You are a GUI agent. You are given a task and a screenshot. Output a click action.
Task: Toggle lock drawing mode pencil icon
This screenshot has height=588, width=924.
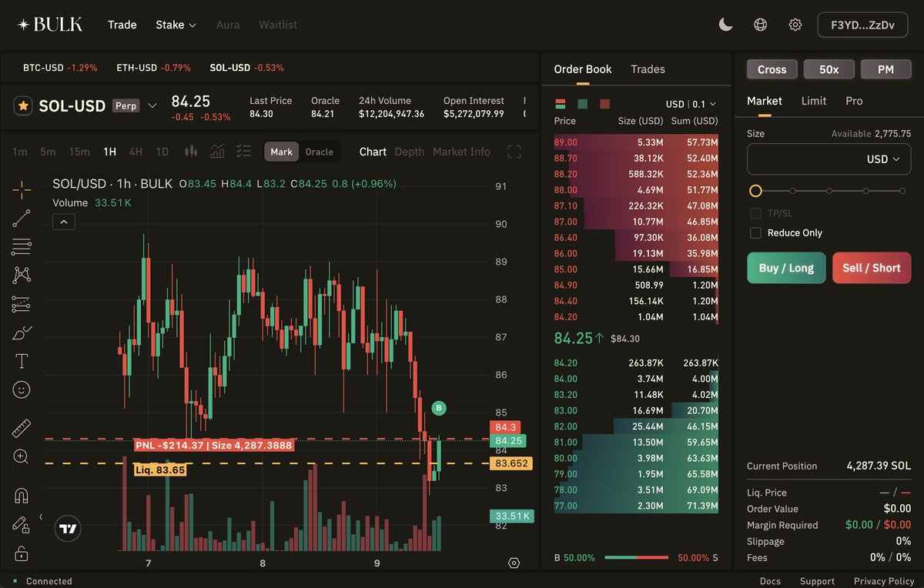coord(22,524)
